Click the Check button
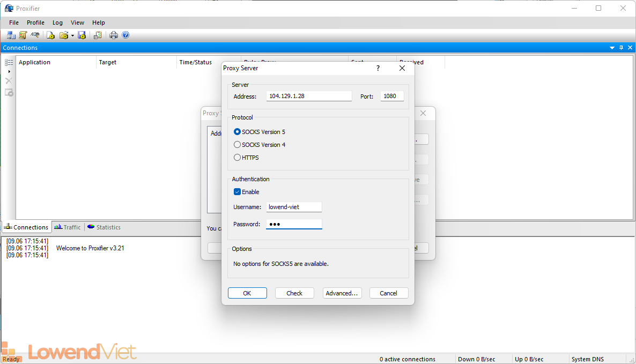 [294, 293]
